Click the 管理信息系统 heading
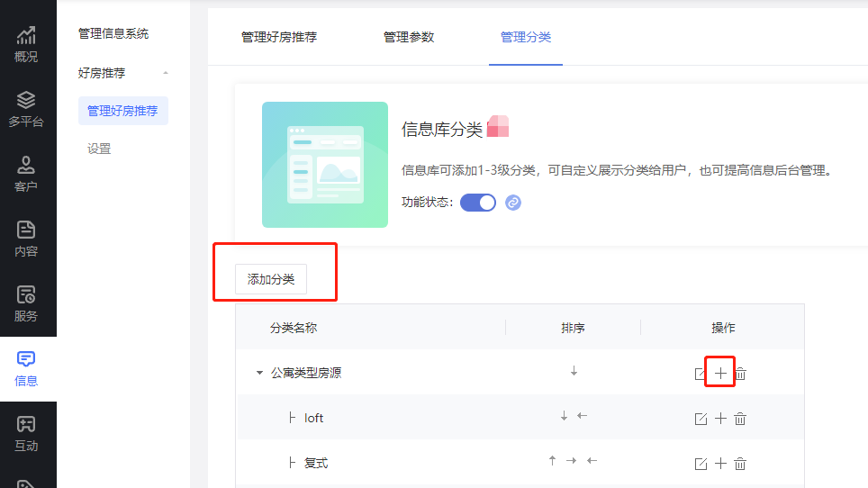This screenshot has width=868, height=488. click(113, 33)
